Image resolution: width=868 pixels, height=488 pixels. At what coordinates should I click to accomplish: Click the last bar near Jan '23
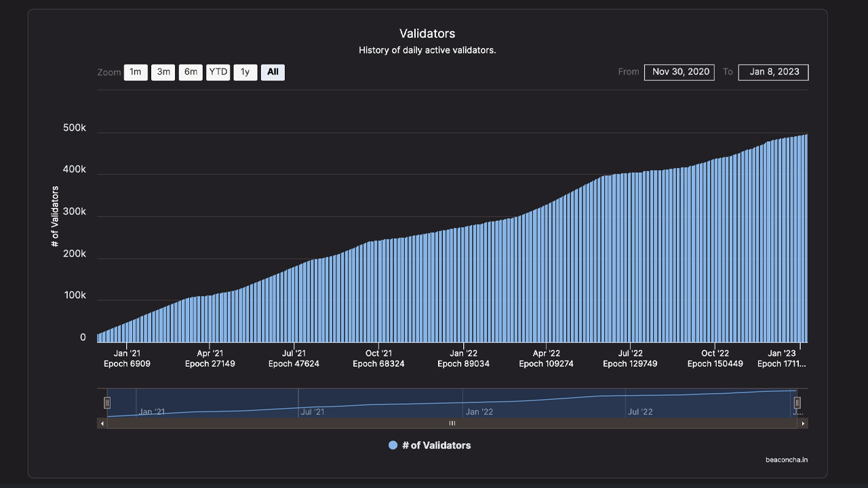(806, 238)
